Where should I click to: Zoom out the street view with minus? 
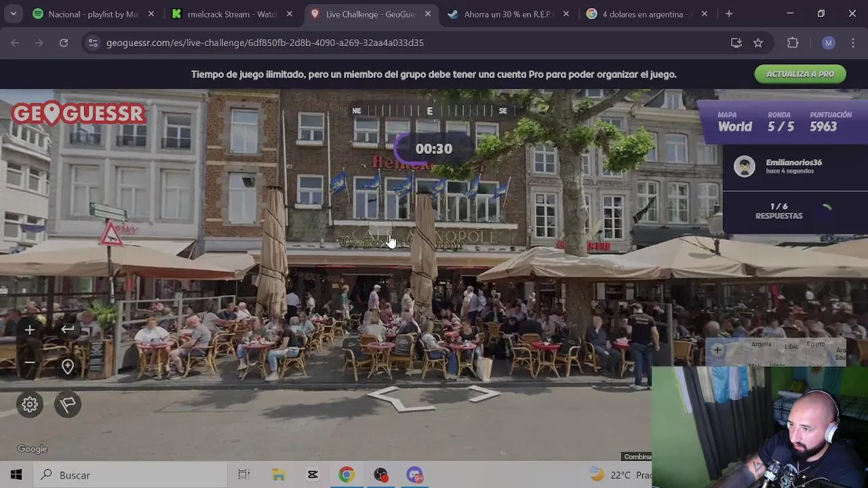tap(29, 363)
